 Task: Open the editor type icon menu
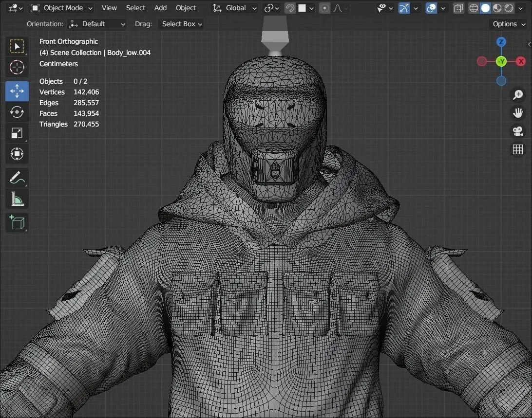[15, 8]
